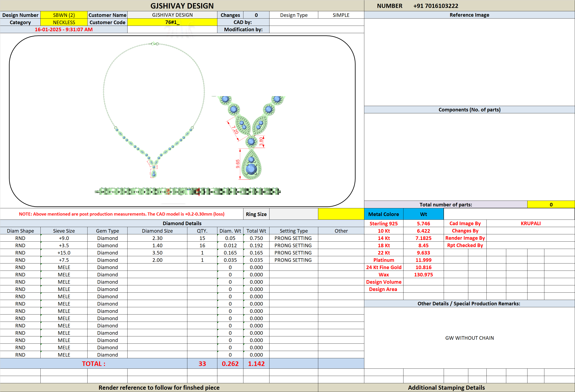575x392 pixels.
Task: Click the NECKLESS category cell
Action: point(64,22)
